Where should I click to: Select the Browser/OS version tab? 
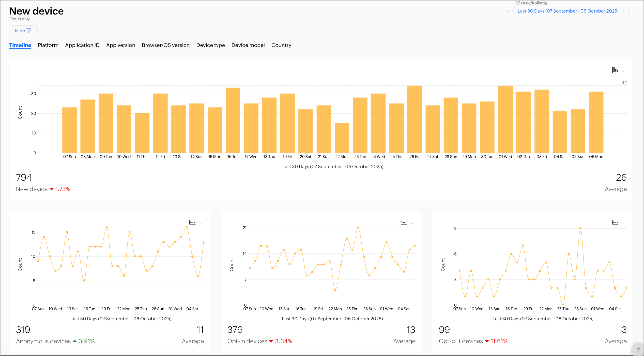[166, 45]
